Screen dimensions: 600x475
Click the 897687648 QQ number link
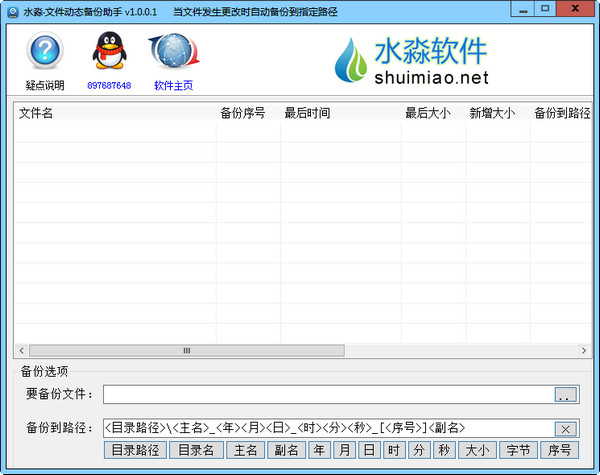(x=109, y=85)
